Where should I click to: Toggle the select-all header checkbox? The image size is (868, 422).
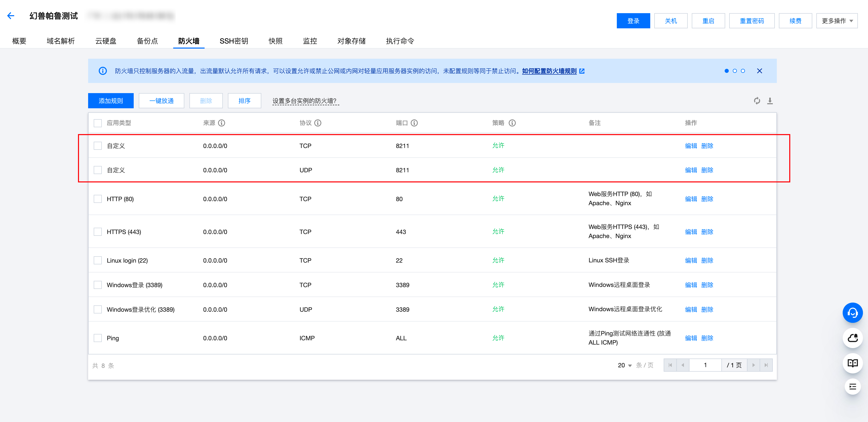coord(98,123)
